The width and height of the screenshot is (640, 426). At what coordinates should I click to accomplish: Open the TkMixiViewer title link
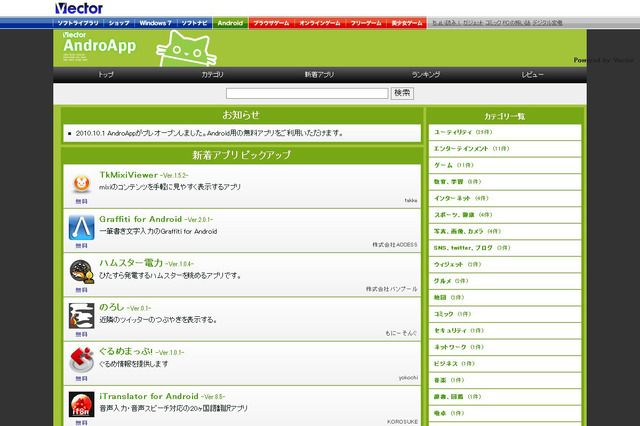click(129, 175)
